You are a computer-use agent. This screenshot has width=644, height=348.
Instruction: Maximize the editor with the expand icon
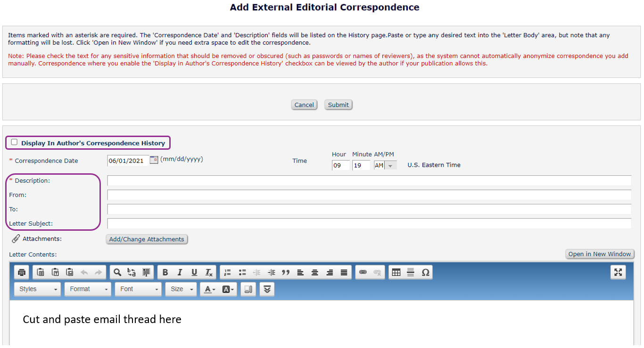(618, 273)
